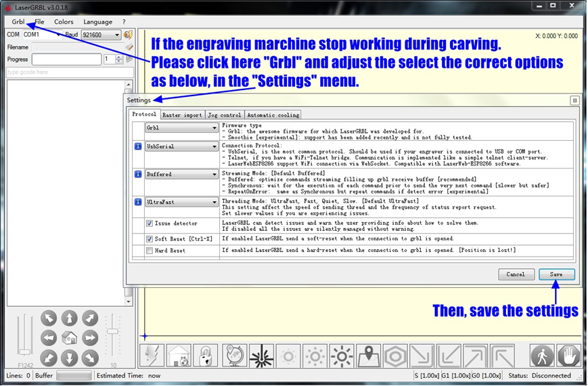This screenshot has height=386, width=588.
Task: Jog left arrow button
Action: [x=49, y=338]
